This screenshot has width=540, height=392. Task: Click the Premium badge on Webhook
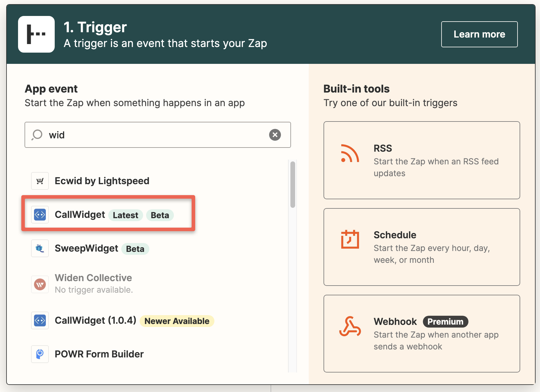pyautogui.click(x=445, y=322)
